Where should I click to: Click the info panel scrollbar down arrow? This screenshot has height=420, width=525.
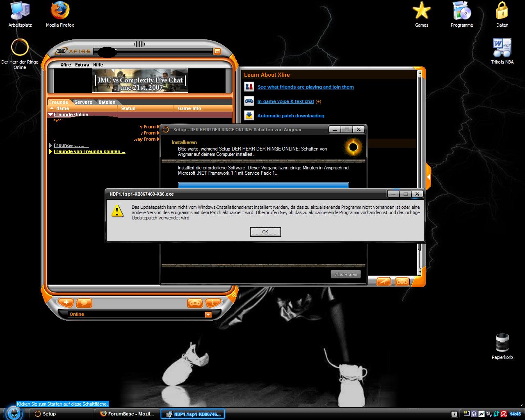(420, 272)
